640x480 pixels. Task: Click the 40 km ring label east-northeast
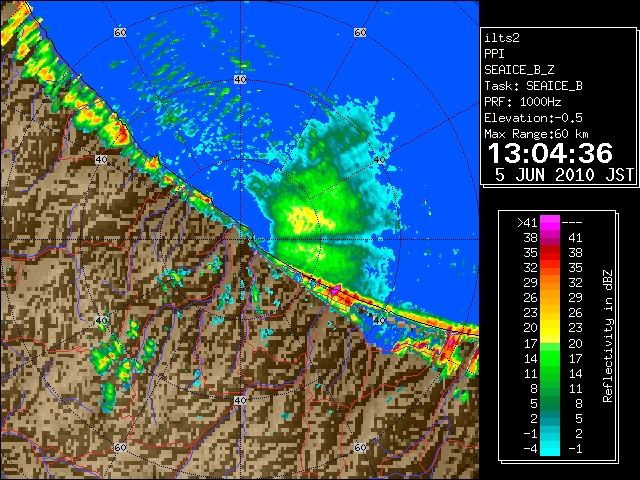[379, 160]
